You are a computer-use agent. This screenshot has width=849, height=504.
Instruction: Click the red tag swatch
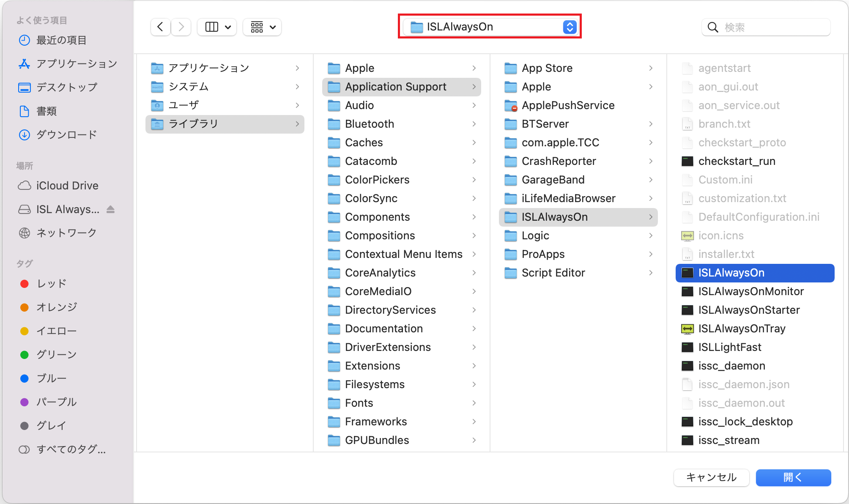click(25, 284)
